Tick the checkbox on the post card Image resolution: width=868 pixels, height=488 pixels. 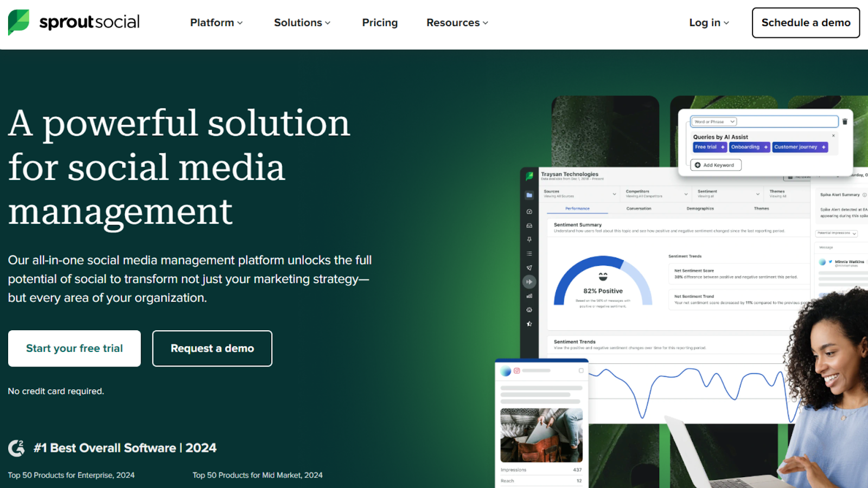581,371
